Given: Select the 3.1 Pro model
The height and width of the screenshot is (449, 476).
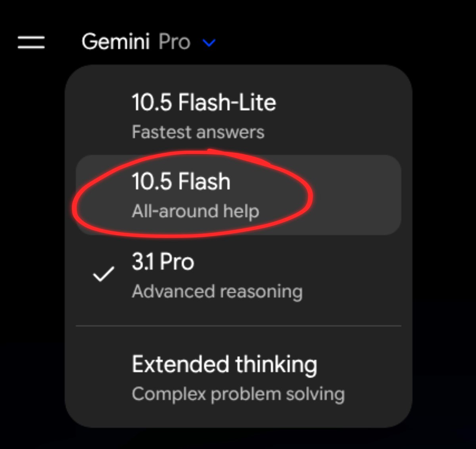Looking at the screenshot, I should (x=238, y=276).
